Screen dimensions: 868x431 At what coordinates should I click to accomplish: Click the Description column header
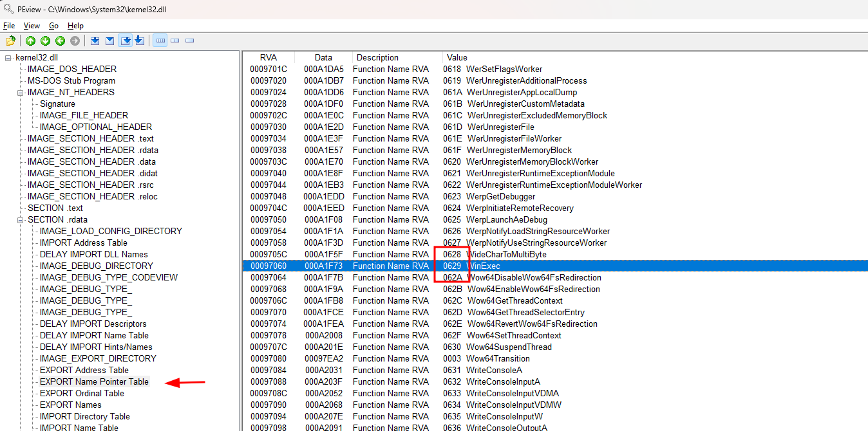tap(377, 58)
